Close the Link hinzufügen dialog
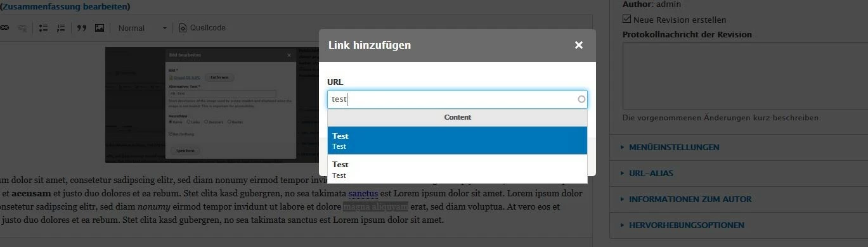The height and width of the screenshot is (247, 868). (578, 45)
